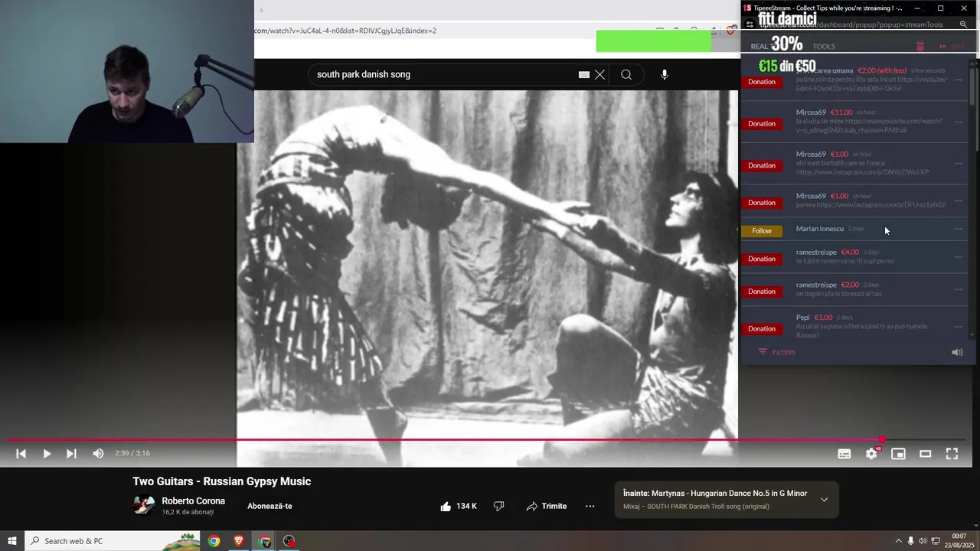Open more actions menu below video
The image size is (980, 551).
tap(590, 506)
